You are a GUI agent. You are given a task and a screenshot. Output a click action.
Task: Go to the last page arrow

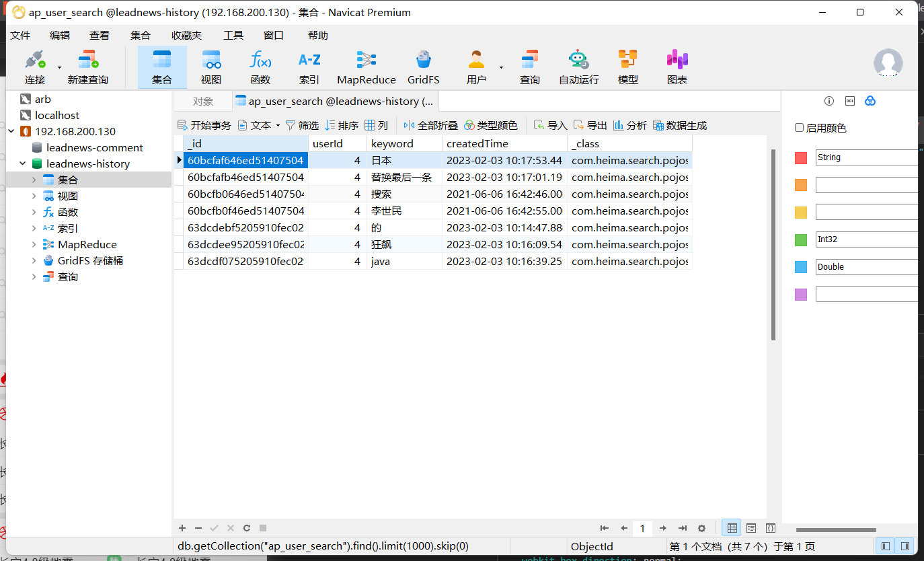click(683, 529)
